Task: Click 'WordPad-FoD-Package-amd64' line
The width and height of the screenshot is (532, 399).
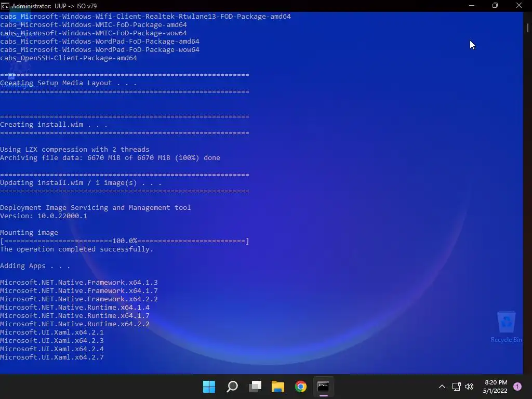Action: point(100,42)
